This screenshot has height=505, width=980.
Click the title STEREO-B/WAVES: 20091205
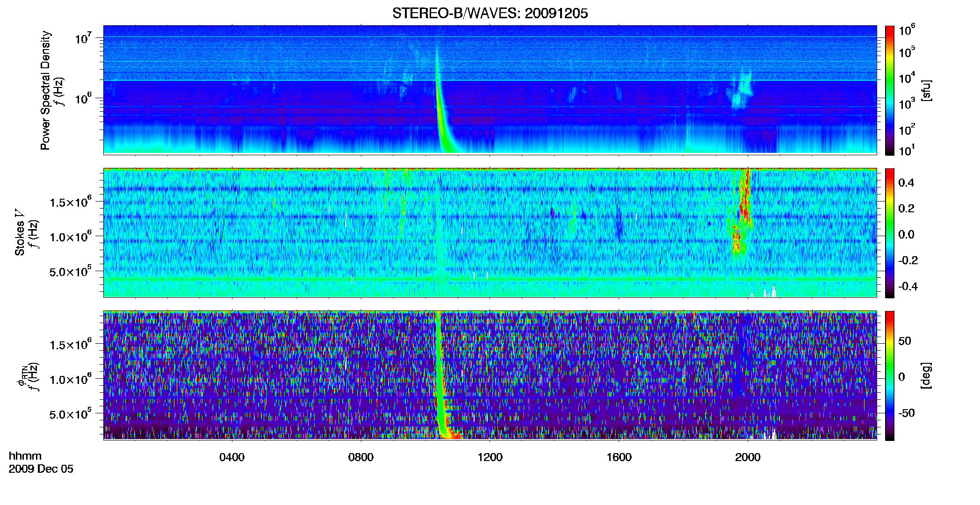(x=490, y=13)
